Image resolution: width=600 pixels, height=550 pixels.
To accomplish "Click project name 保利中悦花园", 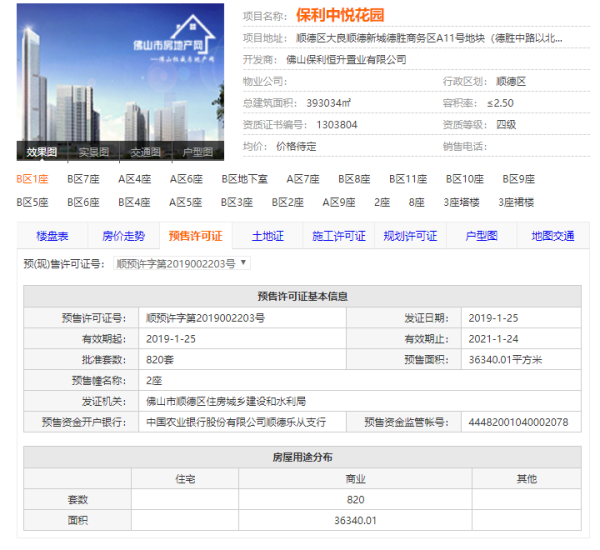I will (340, 15).
